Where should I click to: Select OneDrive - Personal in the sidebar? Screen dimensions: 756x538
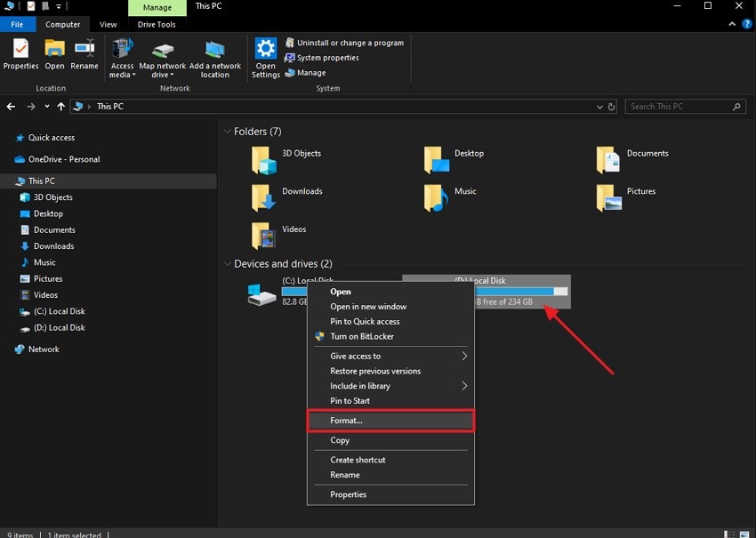click(x=64, y=159)
